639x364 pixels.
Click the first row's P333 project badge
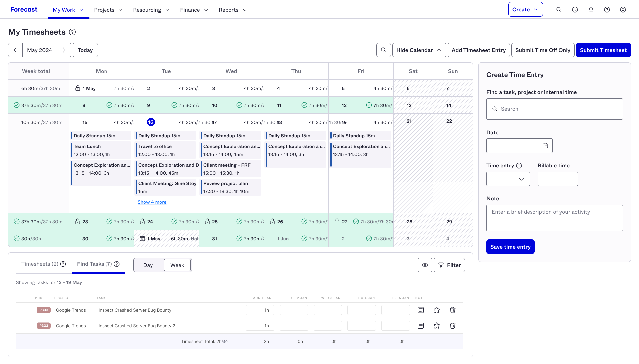coord(44,310)
